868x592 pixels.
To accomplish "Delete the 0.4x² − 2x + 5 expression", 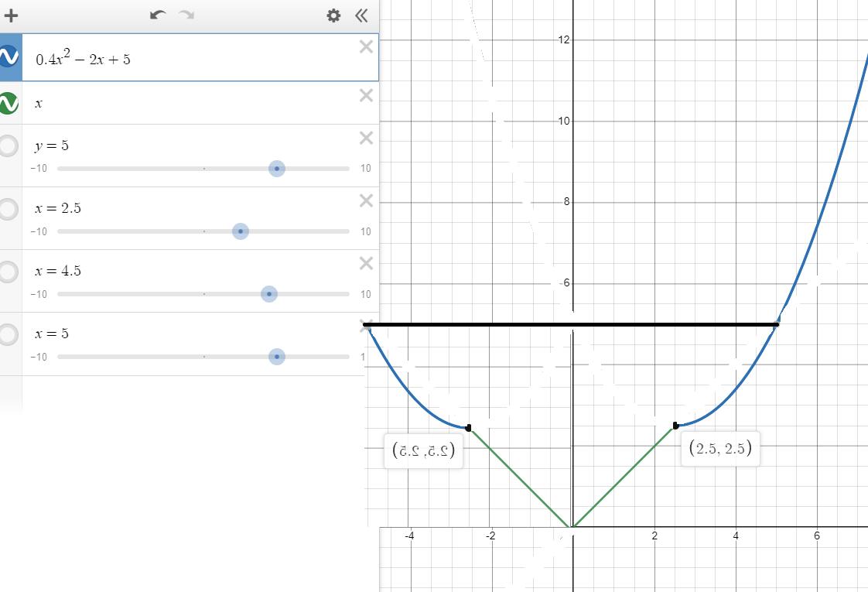I will tap(366, 47).
